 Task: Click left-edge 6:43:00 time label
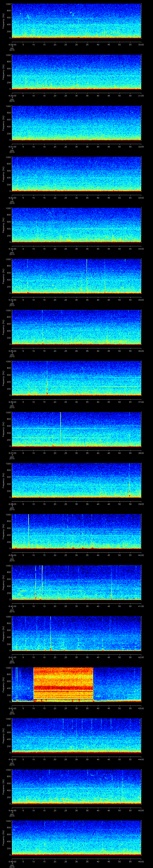(12, 759)
